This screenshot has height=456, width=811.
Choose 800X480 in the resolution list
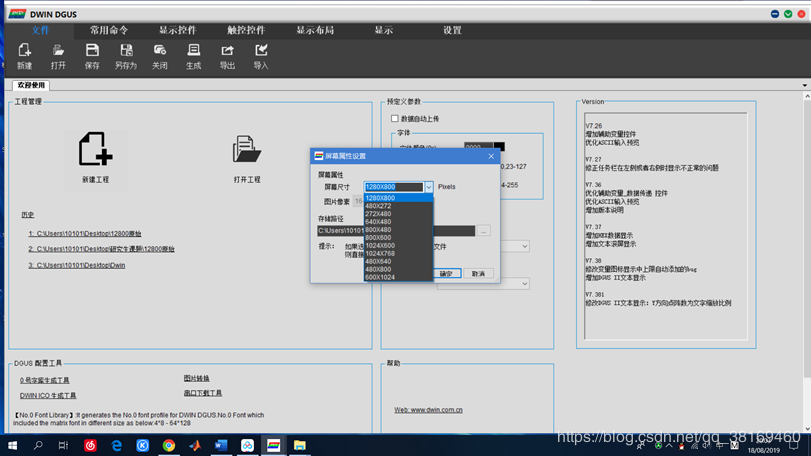398,230
